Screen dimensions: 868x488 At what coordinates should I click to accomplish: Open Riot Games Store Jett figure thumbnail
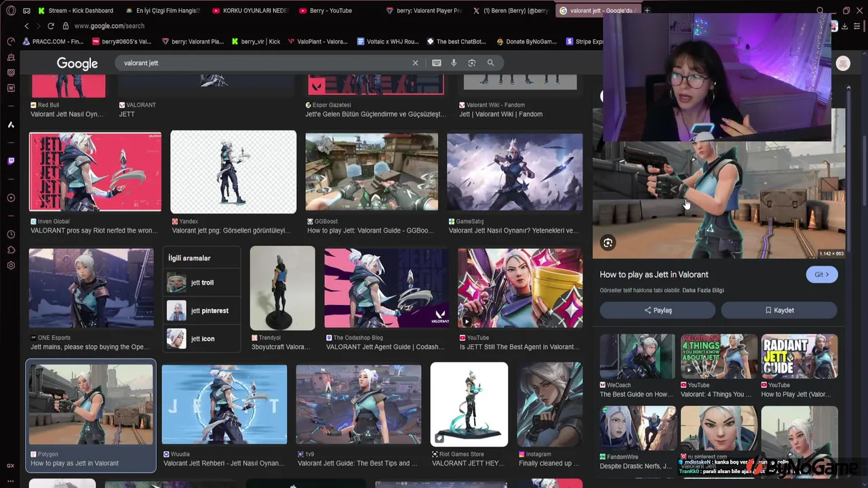469,405
